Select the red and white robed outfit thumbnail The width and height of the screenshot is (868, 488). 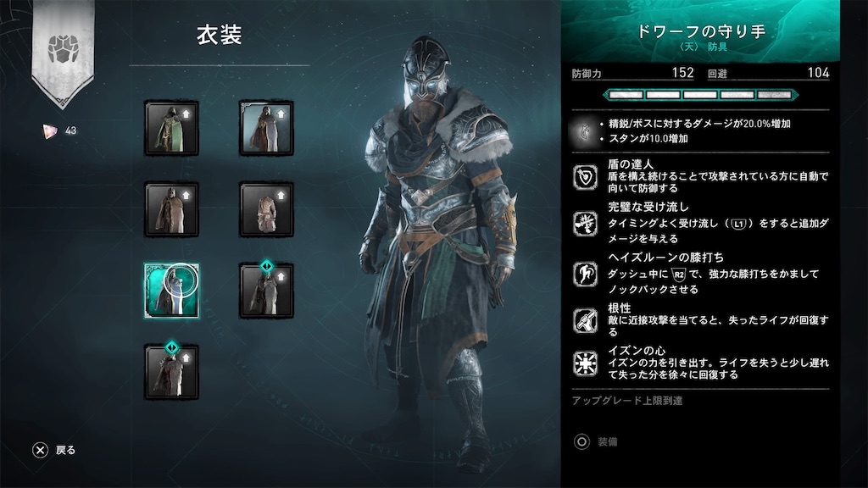point(266,129)
